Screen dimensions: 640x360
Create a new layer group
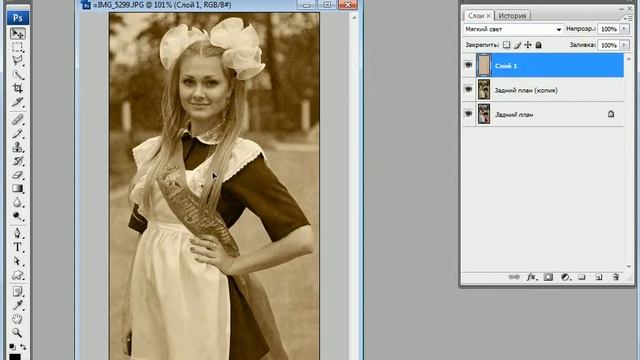(582, 277)
